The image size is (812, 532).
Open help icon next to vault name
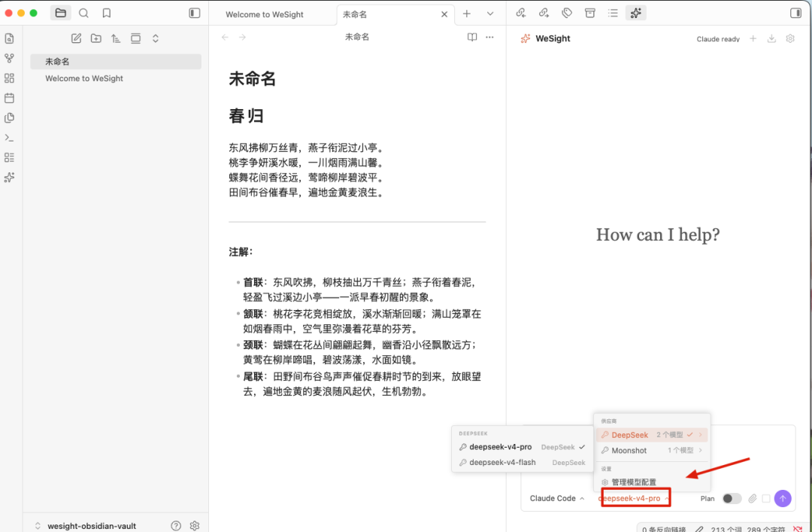[x=176, y=525]
